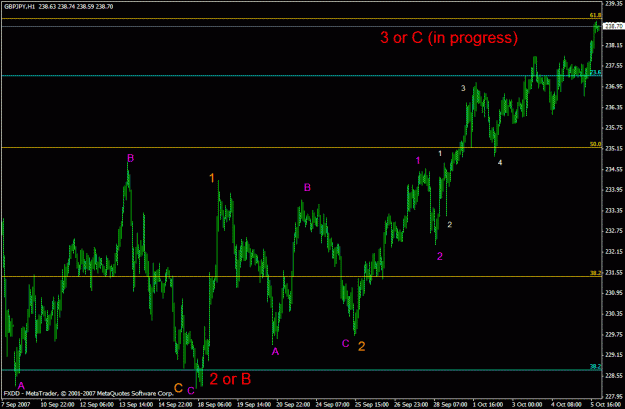Viewport: 625px width, 409px height.
Task: Select the '20 Sep 22:00' time axis label
Action: pos(293,405)
